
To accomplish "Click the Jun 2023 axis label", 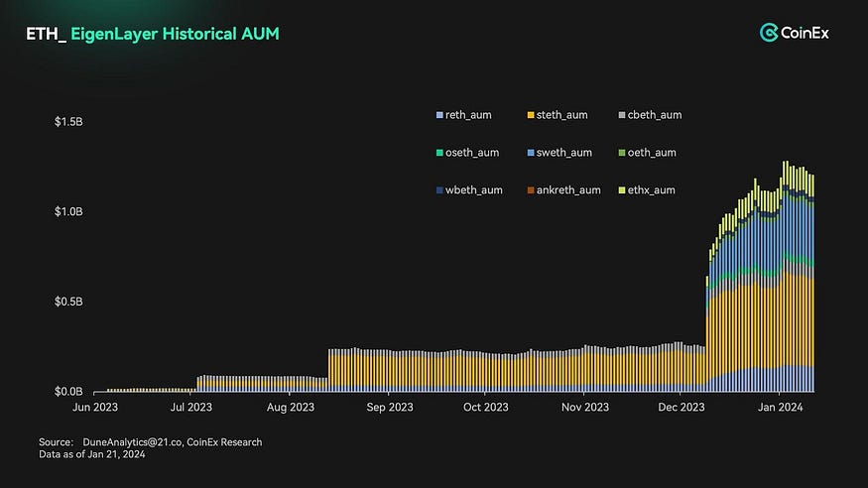I will coord(95,408).
